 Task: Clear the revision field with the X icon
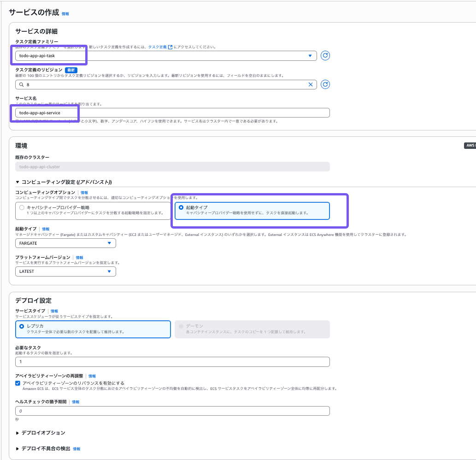tap(311, 84)
